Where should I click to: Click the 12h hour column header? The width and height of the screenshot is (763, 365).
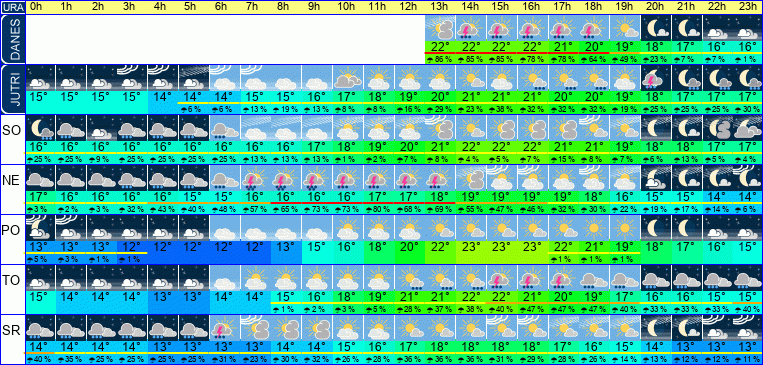point(409,7)
